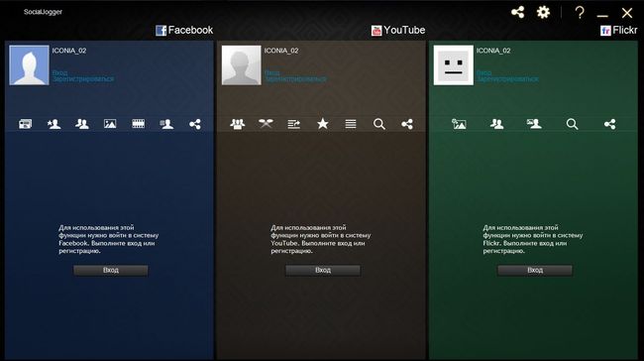The width and height of the screenshot is (644, 361).
Task: Close the SocialJogger window
Action: click(627, 13)
